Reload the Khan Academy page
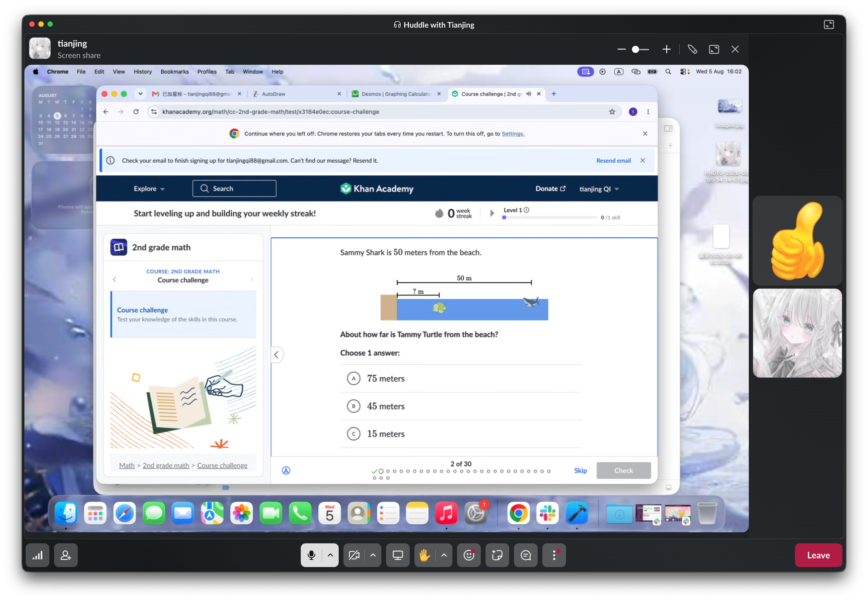Image resolution: width=868 pixels, height=601 pixels. 136,112
